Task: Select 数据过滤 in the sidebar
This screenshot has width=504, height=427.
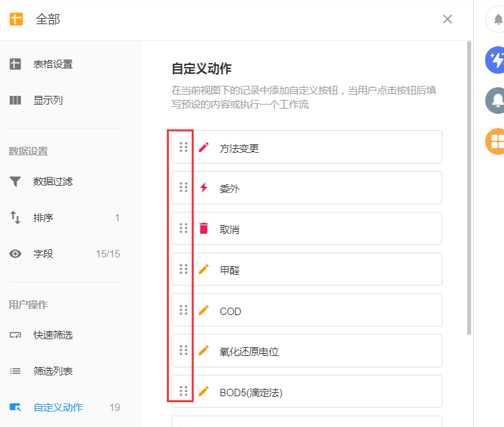Action: [x=53, y=181]
